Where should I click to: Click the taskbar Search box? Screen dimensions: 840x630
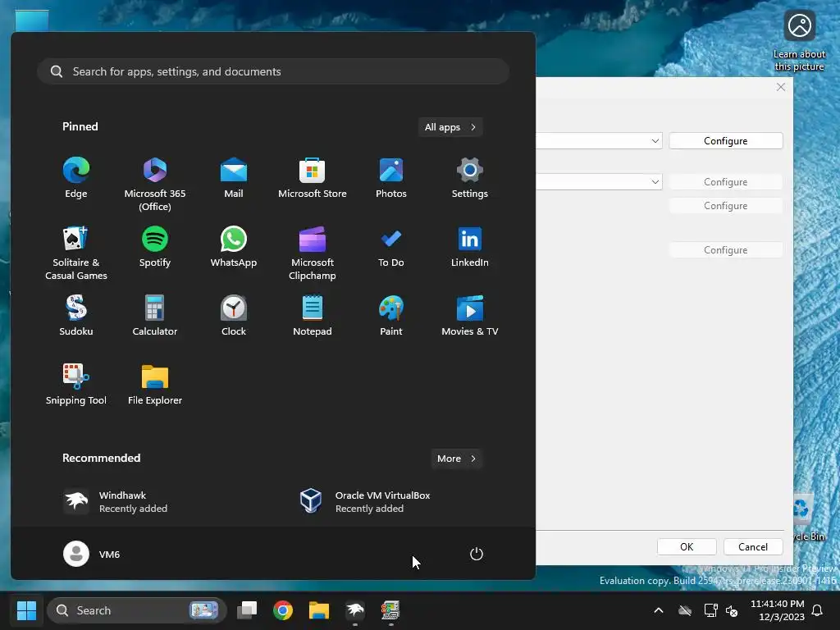pos(137,610)
